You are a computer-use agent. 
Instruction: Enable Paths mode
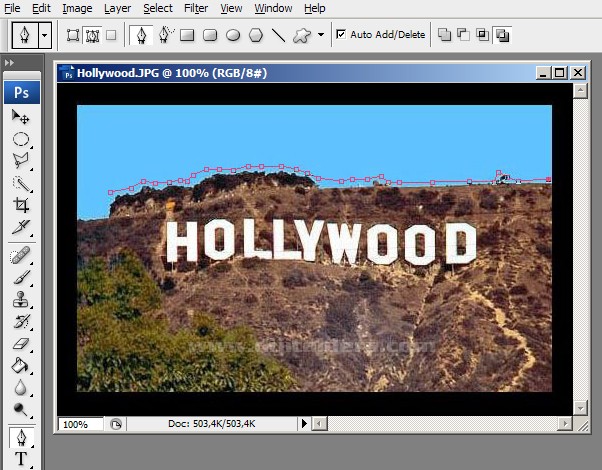93,35
